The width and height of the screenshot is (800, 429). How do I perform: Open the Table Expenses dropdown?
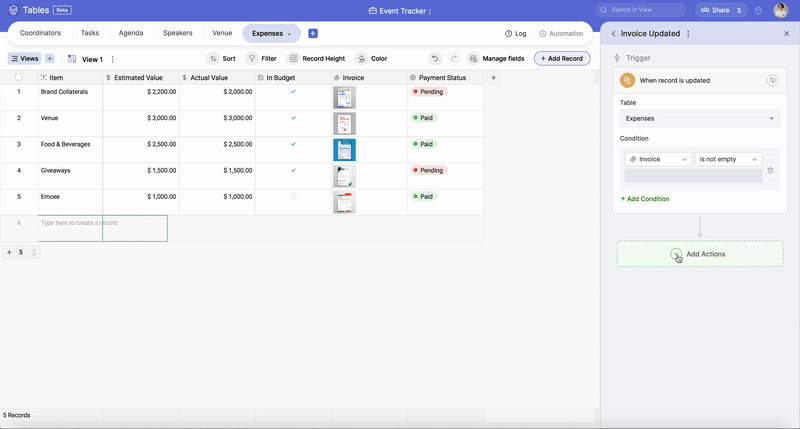point(699,118)
